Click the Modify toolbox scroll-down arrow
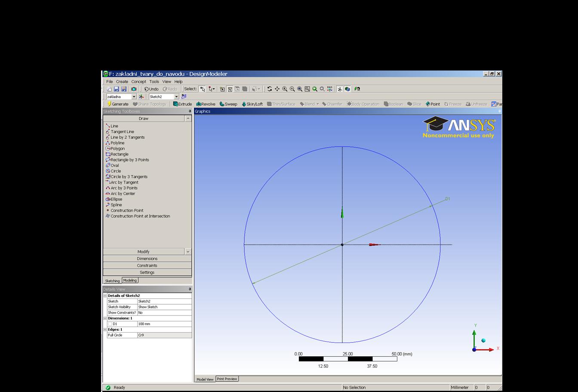Viewport: 578px width, 392px height. click(188, 251)
